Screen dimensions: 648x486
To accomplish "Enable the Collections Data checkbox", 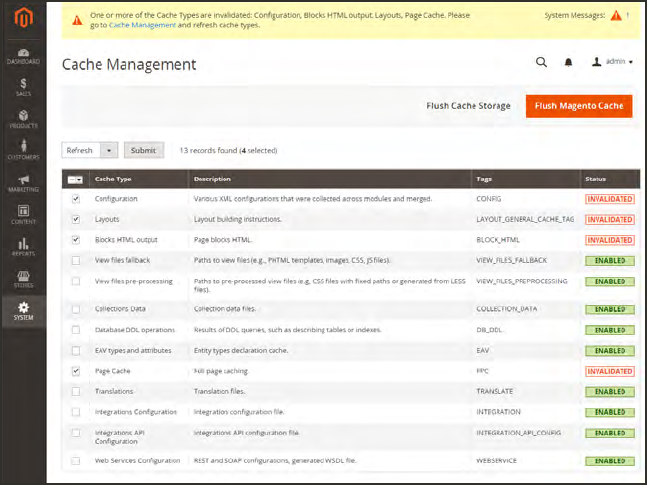I will click(x=76, y=309).
